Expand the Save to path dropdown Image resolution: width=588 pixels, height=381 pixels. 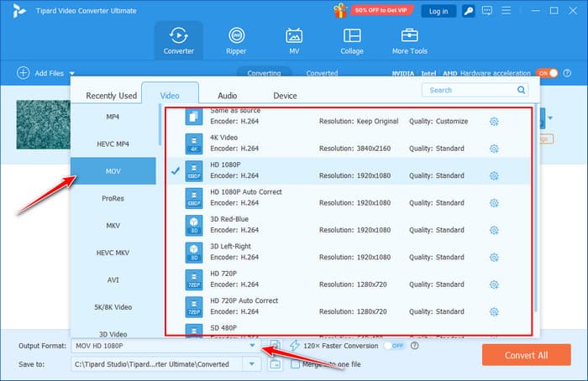252,363
